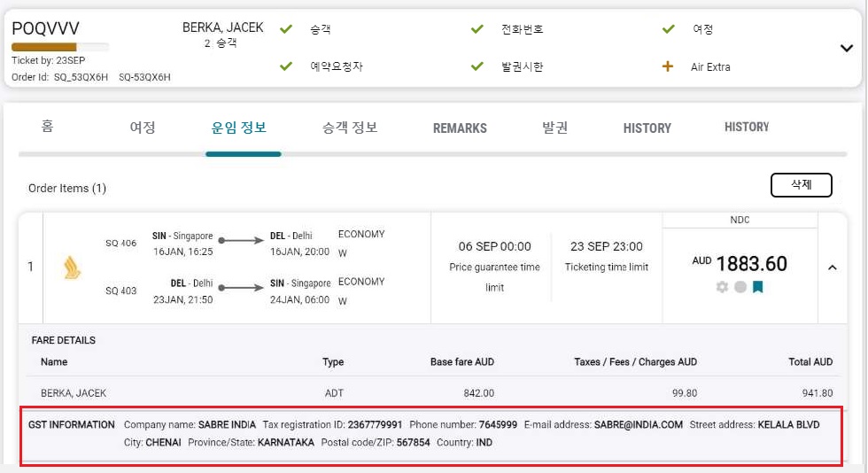The image size is (868, 473).
Task: Click the PNR code POQVVV
Action: (x=45, y=28)
